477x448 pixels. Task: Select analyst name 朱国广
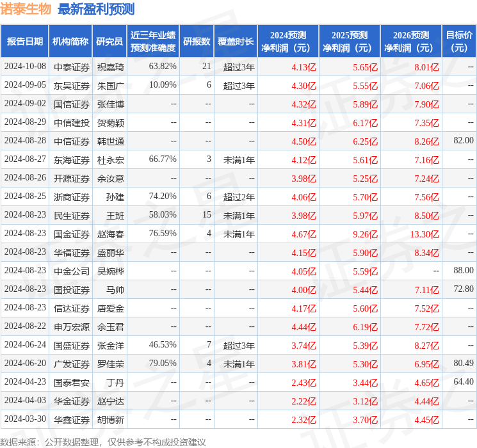(110, 86)
